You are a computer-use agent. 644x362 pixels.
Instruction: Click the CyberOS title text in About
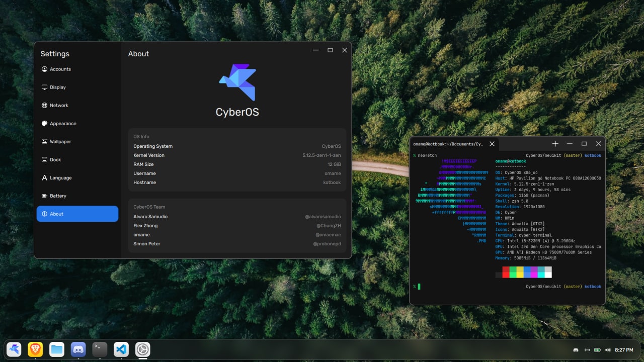pos(237,112)
